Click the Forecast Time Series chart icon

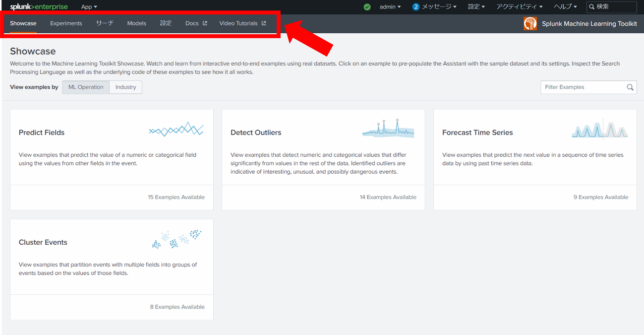[x=599, y=130]
